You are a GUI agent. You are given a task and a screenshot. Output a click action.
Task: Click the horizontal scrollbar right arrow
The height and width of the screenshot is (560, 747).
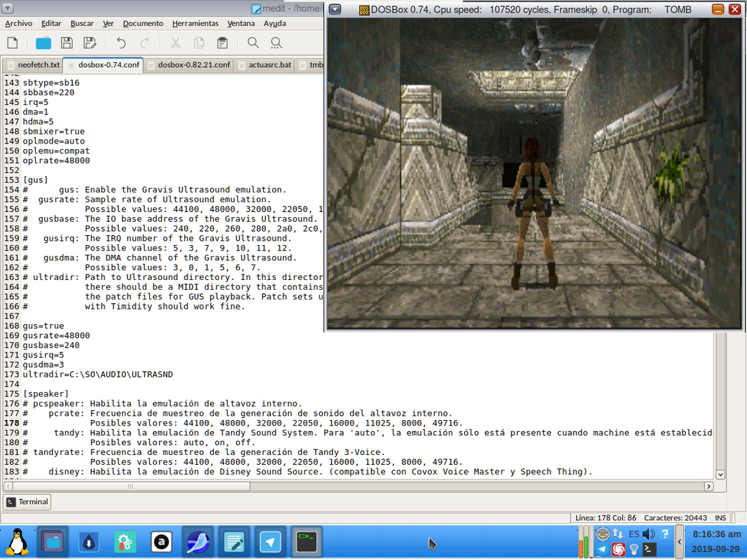click(x=709, y=486)
